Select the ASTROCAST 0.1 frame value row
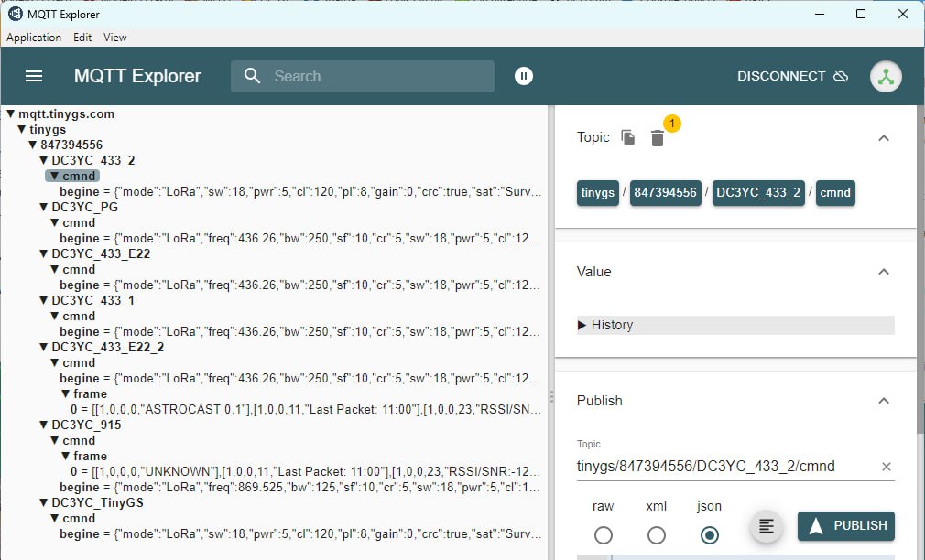The width and height of the screenshot is (925, 560). (x=306, y=409)
